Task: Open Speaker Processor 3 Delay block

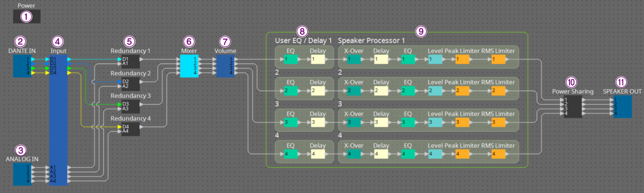Action: pyautogui.click(x=381, y=122)
